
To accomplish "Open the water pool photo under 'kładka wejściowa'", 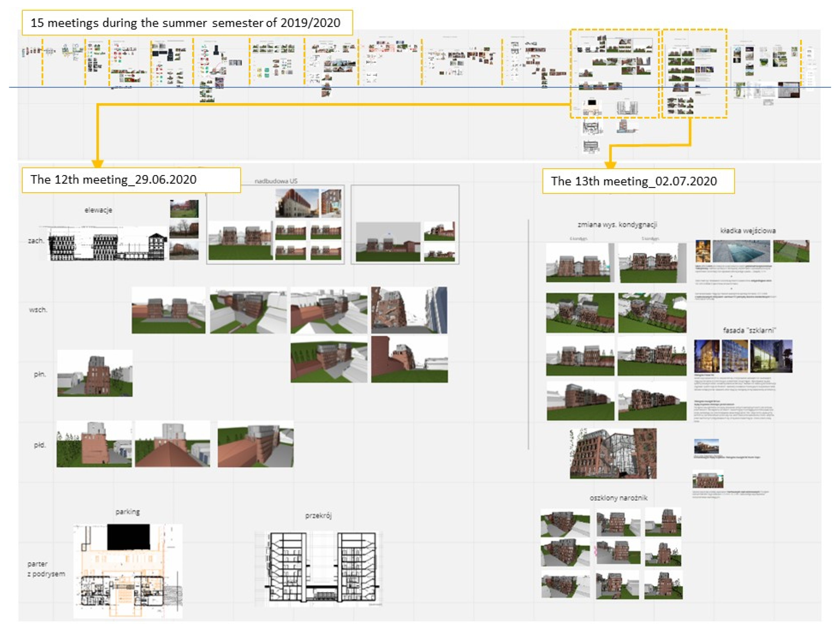I will pyautogui.click(x=741, y=251).
